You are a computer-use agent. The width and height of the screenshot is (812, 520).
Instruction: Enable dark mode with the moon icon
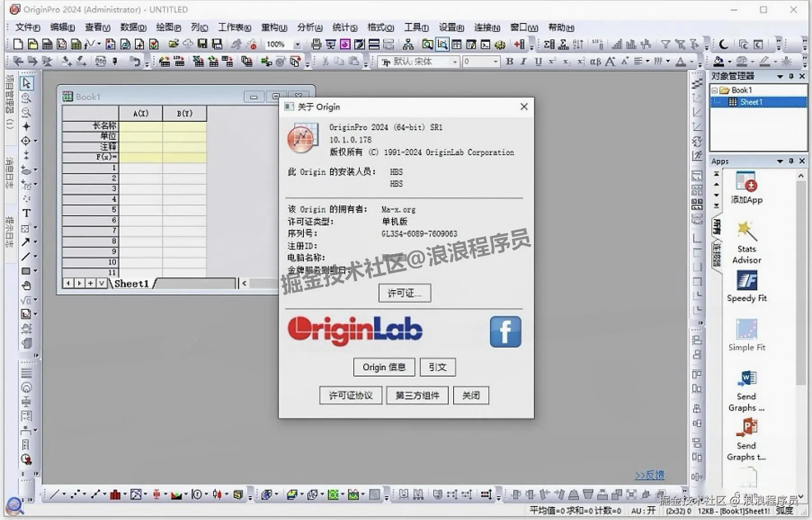(x=723, y=44)
